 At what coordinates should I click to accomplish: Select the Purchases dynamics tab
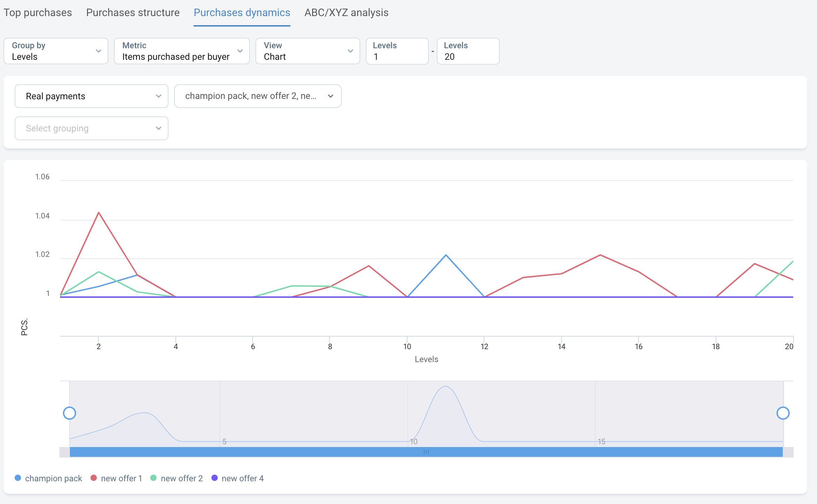tap(242, 13)
